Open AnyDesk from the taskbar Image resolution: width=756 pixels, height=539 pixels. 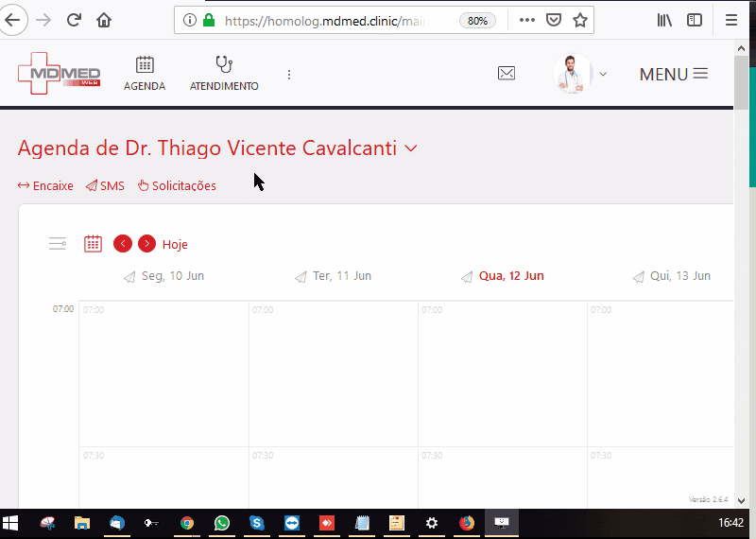click(327, 523)
